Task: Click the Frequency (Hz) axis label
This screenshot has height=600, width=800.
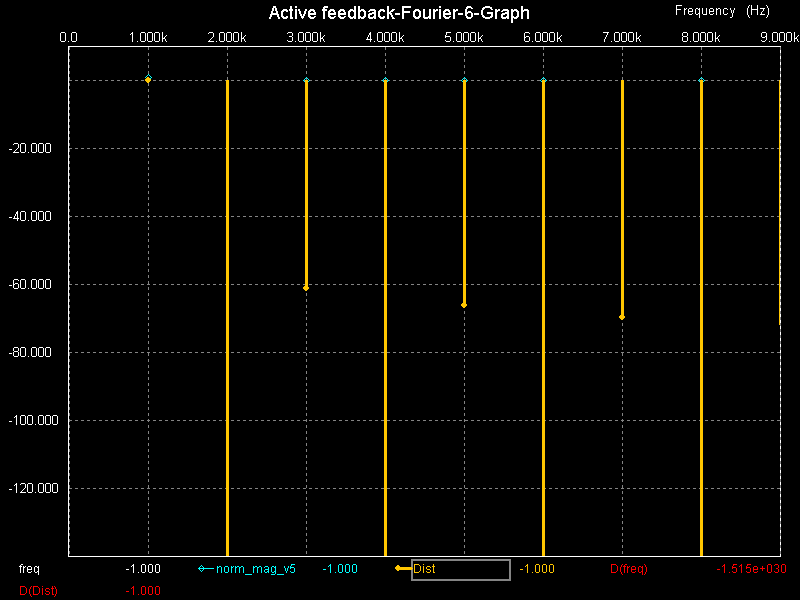Action: (x=722, y=11)
